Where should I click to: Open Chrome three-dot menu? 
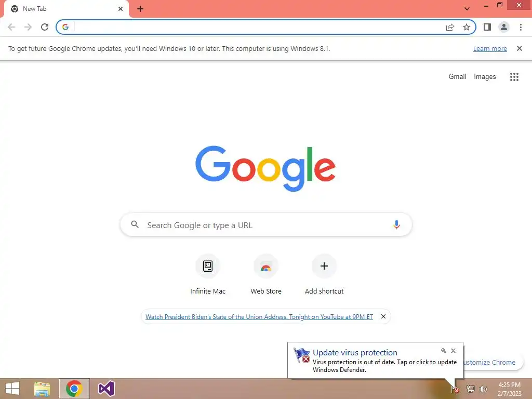click(x=521, y=27)
